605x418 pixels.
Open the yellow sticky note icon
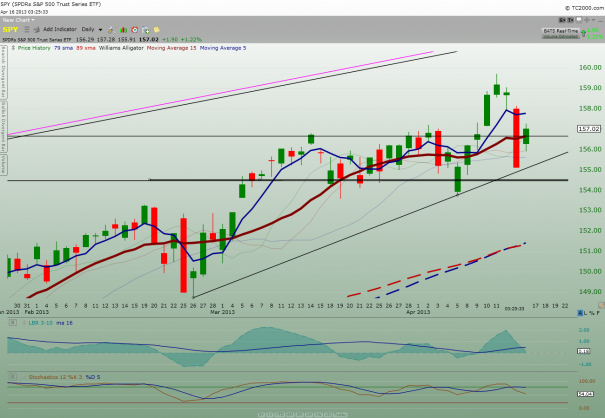(x=157, y=30)
